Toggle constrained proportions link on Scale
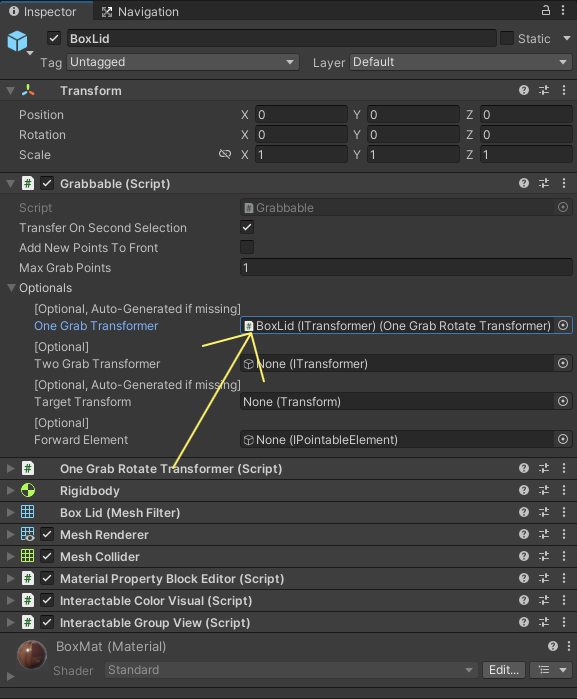 click(225, 154)
